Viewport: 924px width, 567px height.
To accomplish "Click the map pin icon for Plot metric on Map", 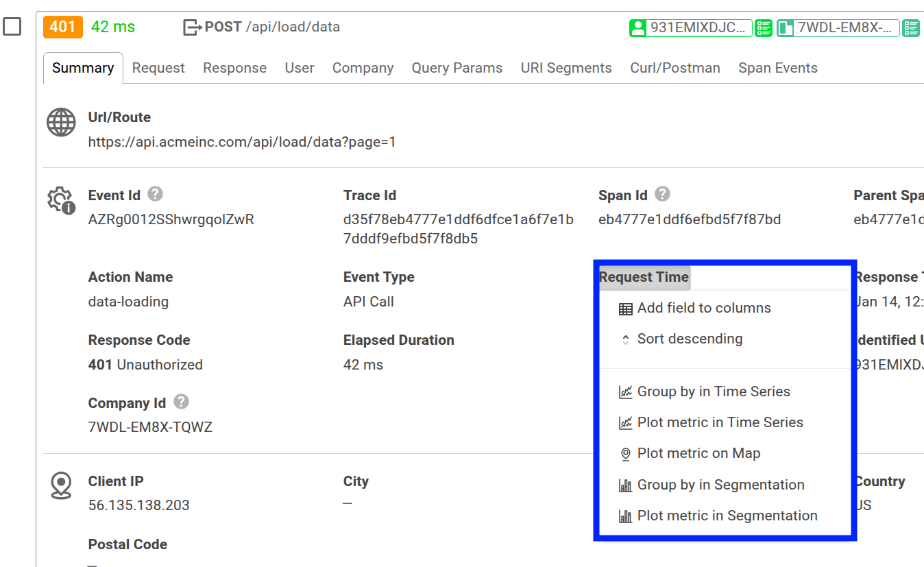I will click(x=625, y=453).
